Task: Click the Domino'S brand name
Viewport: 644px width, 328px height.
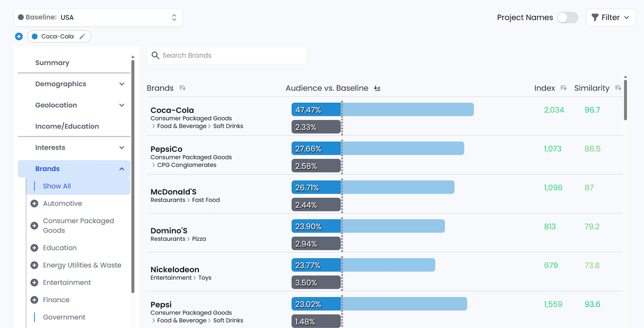Action: click(x=169, y=231)
